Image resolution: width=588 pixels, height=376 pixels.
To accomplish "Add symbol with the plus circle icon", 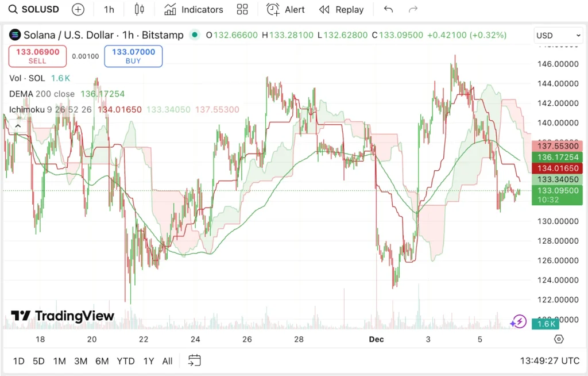I will tap(78, 10).
